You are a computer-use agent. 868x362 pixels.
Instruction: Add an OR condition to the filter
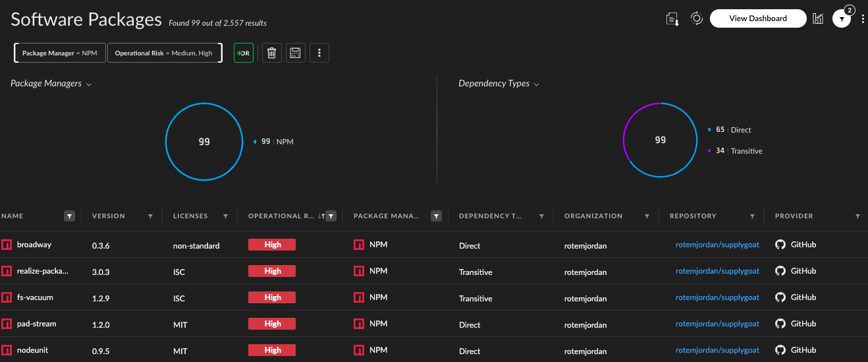click(x=244, y=53)
